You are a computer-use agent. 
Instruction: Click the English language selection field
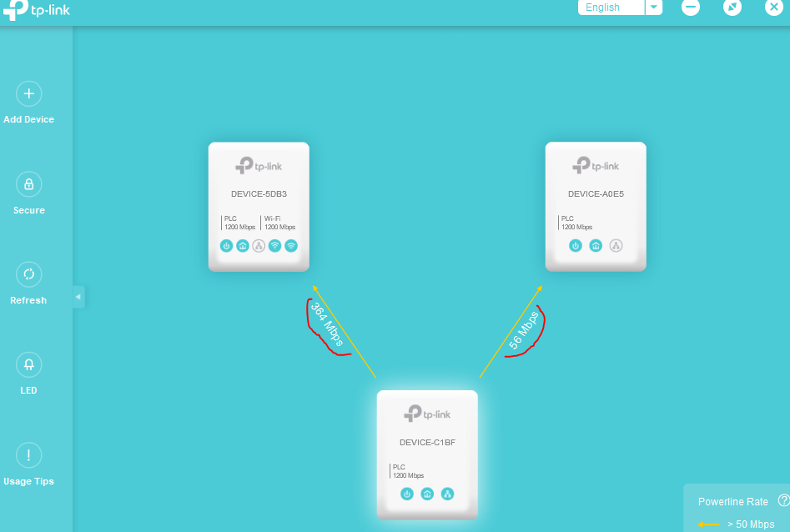611,8
